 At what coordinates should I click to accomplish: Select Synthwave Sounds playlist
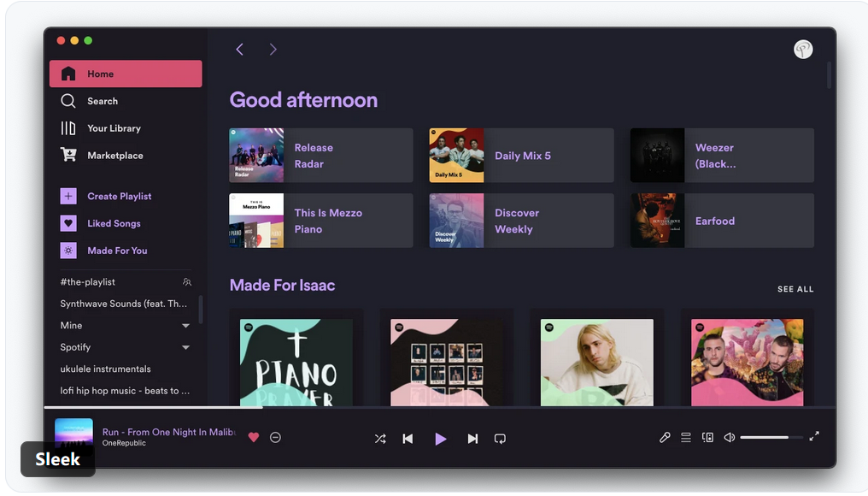[x=123, y=304]
